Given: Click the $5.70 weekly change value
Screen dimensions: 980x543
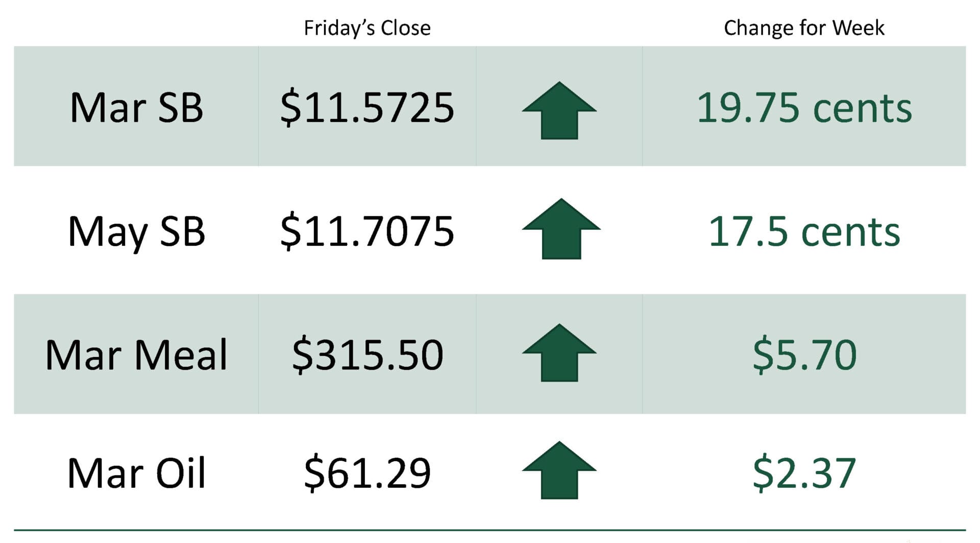Looking at the screenshot, I should pos(804,355).
